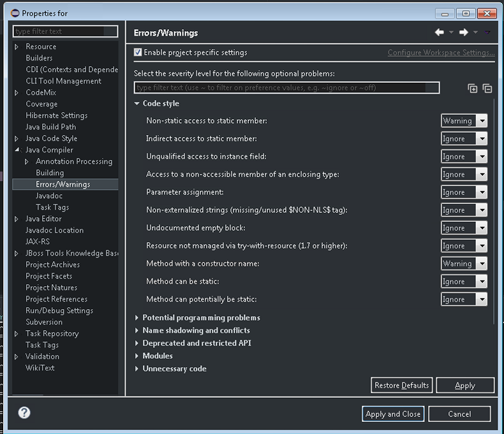
Task: Select Java Build Path in tree
Action: click(x=50, y=127)
